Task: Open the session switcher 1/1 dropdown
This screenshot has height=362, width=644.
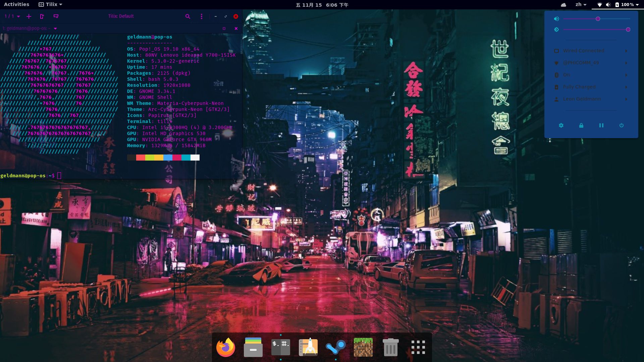Action: click(11, 16)
